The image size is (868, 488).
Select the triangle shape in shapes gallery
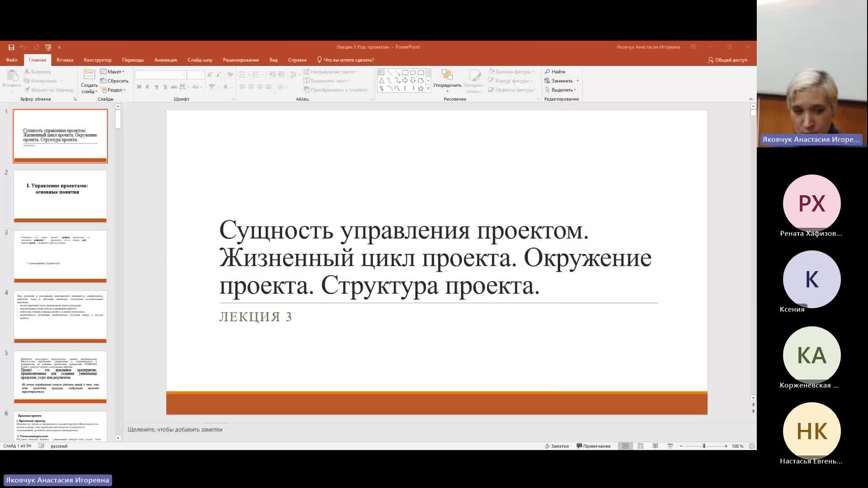click(x=381, y=80)
